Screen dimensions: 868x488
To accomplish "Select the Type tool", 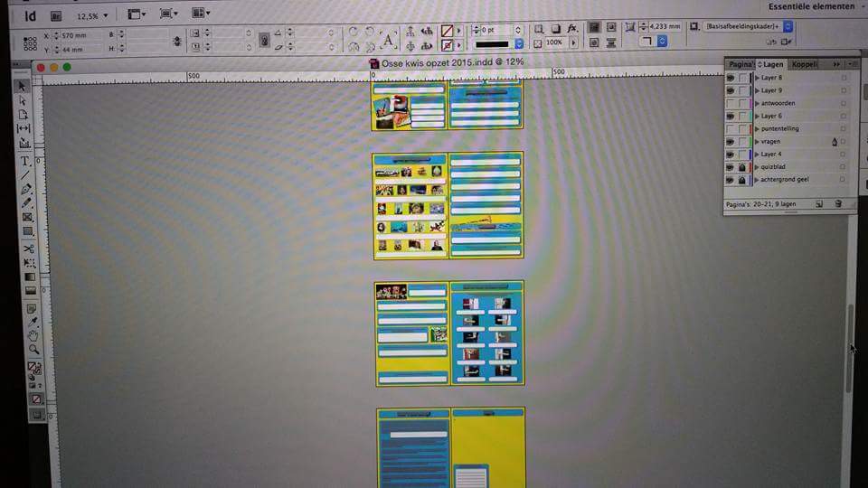I will pyautogui.click(x=25, y=162).
